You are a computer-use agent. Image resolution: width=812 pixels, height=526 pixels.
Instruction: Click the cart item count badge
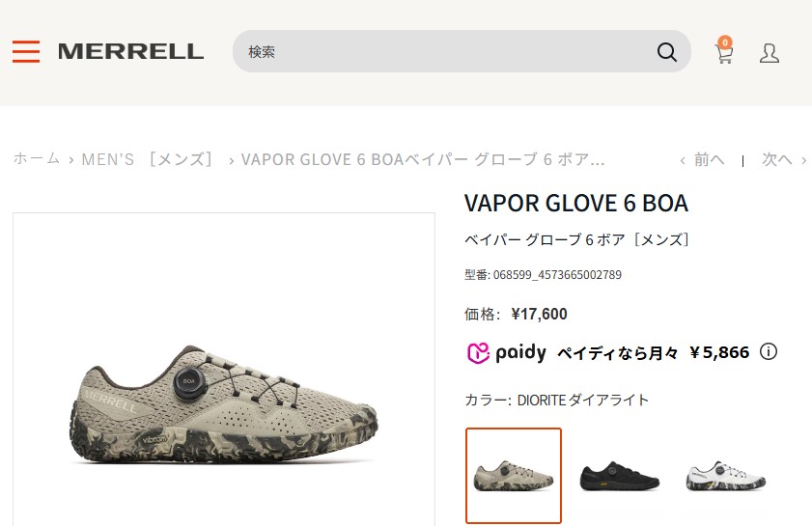(x=725, y=42)
